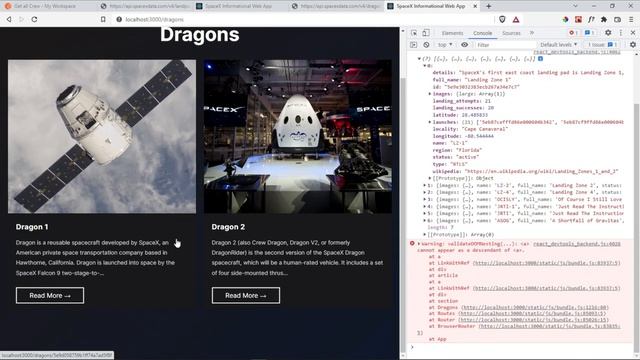The width and height of the screenshot is (640, 360).
Task: Open DevTools three-dot customize menu
Action: pos(621,33)
